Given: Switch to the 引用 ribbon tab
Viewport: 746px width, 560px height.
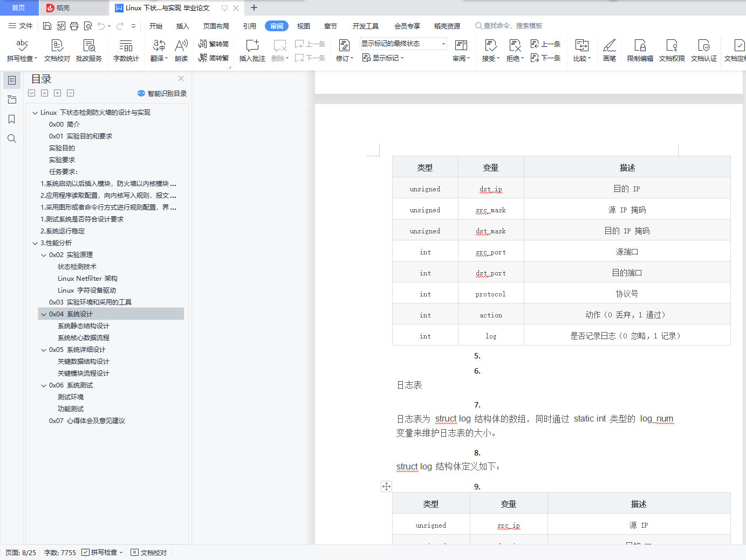Looking at the screenshot, I should coord(250,26).
